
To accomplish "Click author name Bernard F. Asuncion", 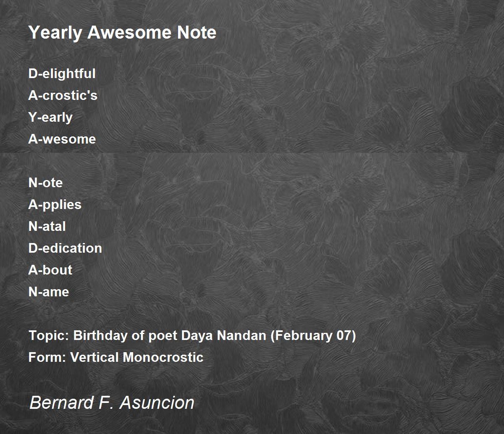I will tap(112, 403).
